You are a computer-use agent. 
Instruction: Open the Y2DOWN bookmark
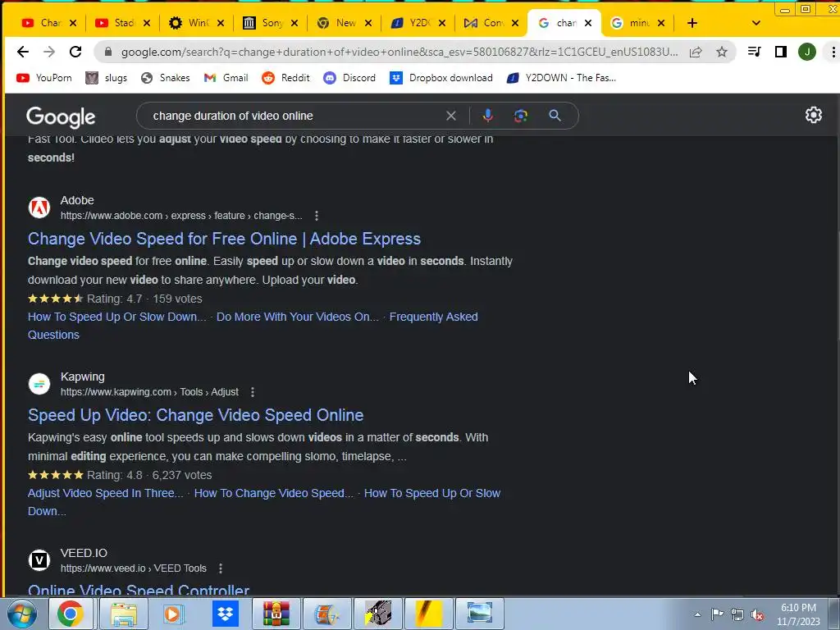point(561,78)
